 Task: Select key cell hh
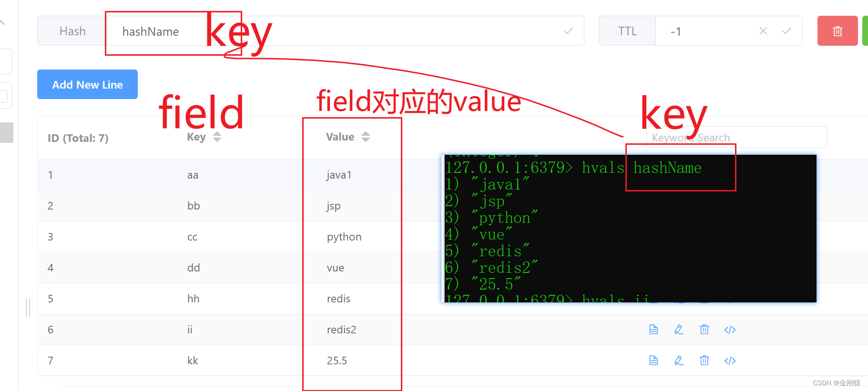click(193, 299)
